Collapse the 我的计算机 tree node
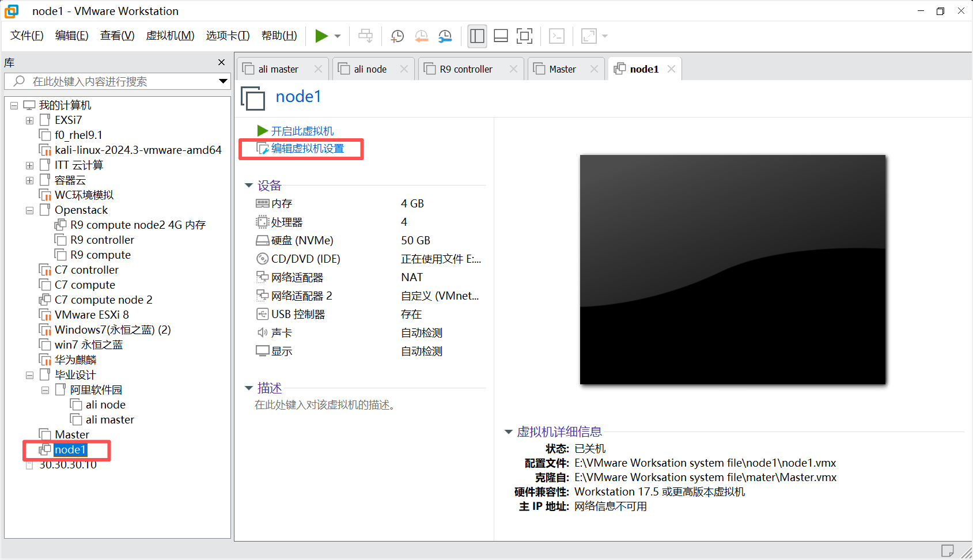The image size is (973, 560). (14, 105)
